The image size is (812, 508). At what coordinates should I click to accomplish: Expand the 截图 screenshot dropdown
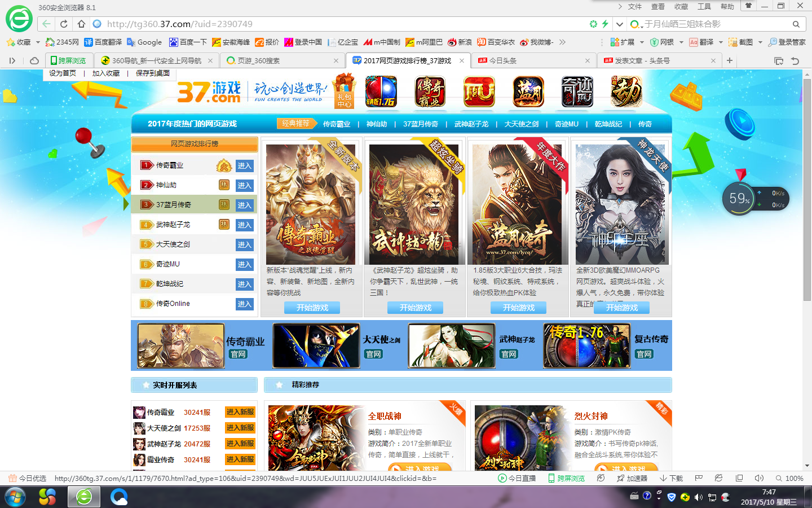(760, 42)
